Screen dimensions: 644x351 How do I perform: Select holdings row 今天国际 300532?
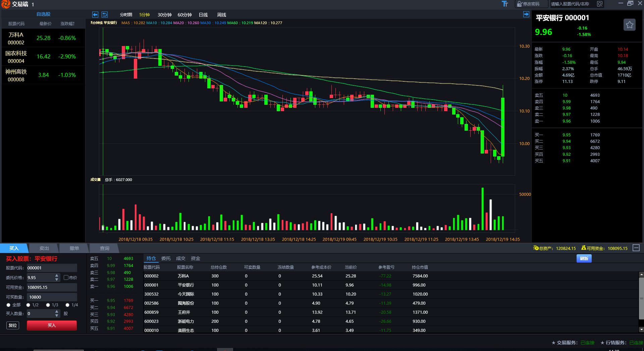[x=391, y=294]
